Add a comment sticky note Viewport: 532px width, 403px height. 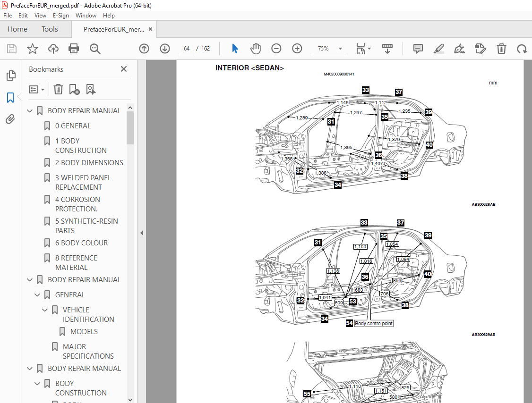tap(418, 49)
